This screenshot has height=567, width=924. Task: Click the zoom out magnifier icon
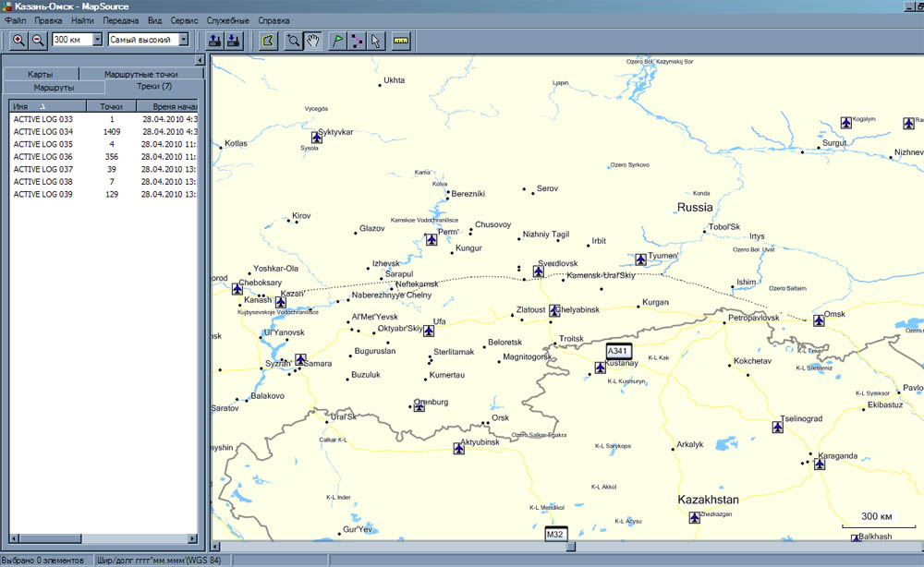(x=38, y=40)
